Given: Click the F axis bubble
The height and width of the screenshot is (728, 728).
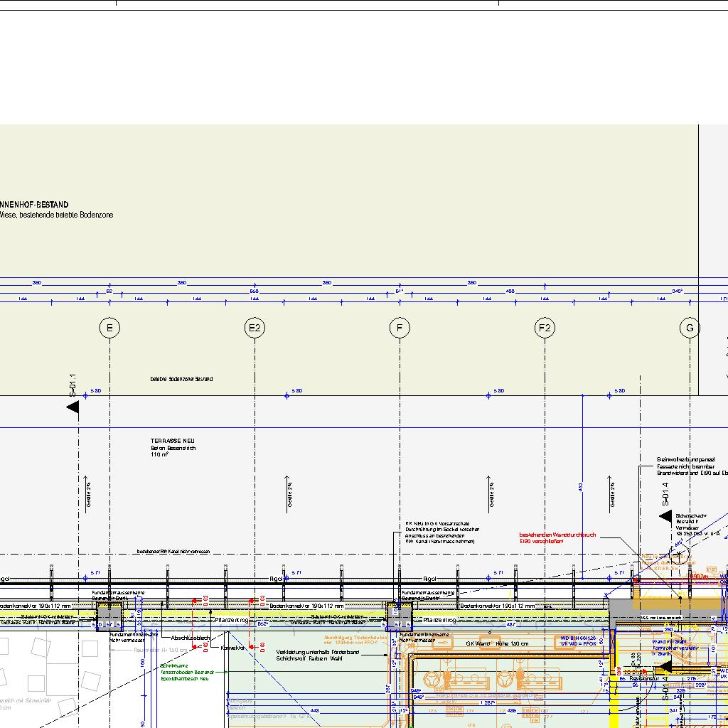Looking at the screenshot, I should click(400, 328).
